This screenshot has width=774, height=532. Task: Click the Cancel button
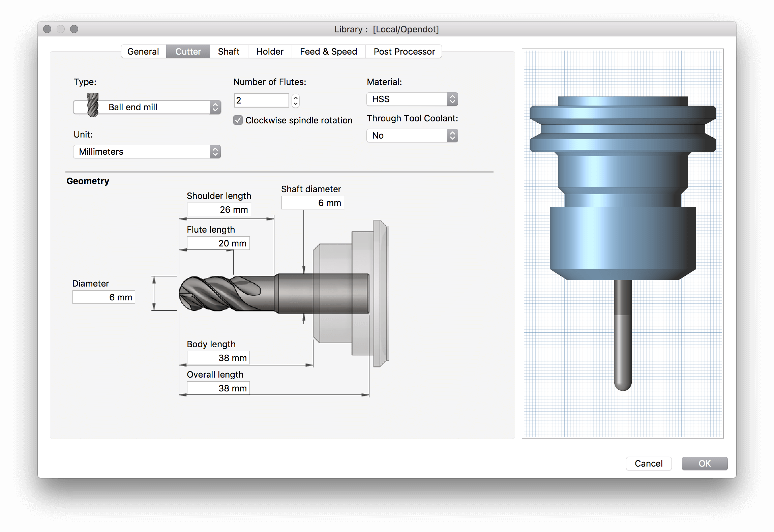pos(649,464)
